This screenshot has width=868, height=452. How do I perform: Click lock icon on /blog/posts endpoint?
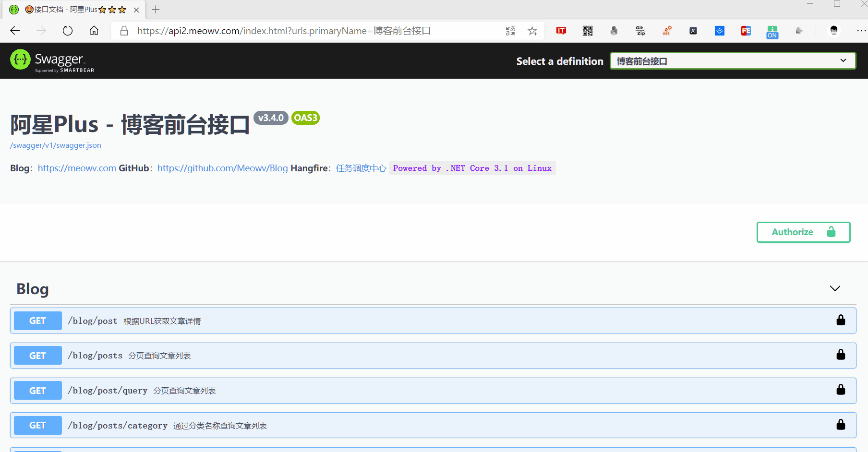pos(841,355)
